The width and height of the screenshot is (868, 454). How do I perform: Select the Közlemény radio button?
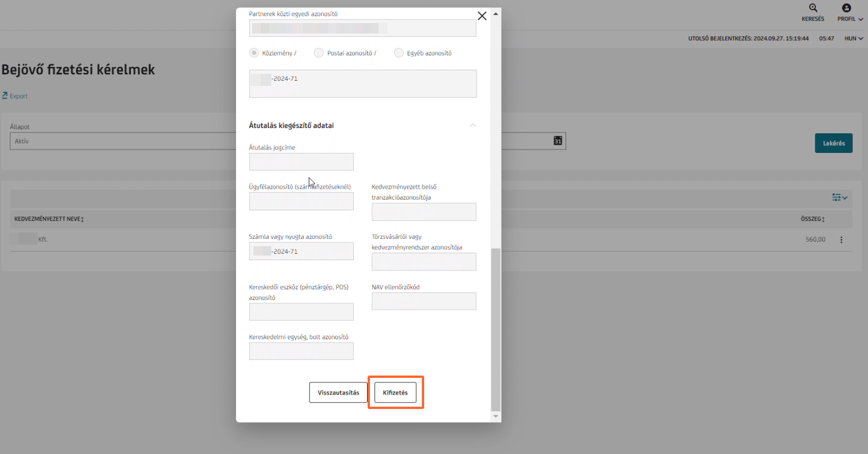[254, 53]
